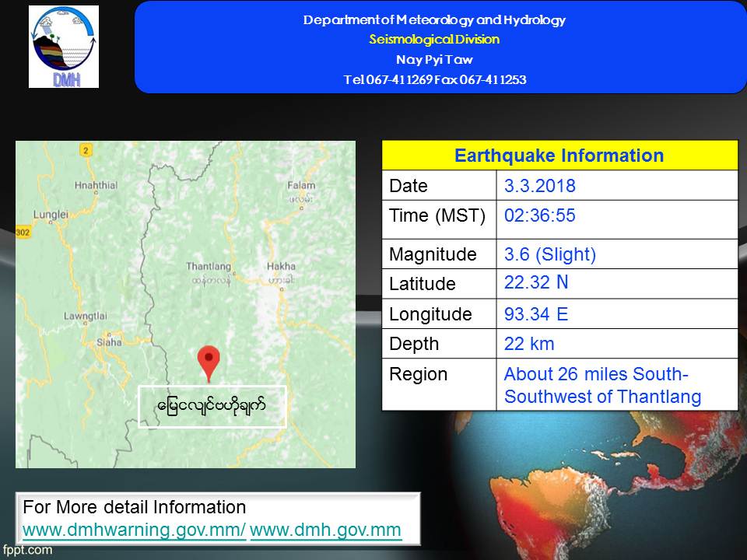Screen dimensions: 747x560
Task: Select the Longitude value 93.34 E
Action: pyautogui.click(x=536, y=314)
